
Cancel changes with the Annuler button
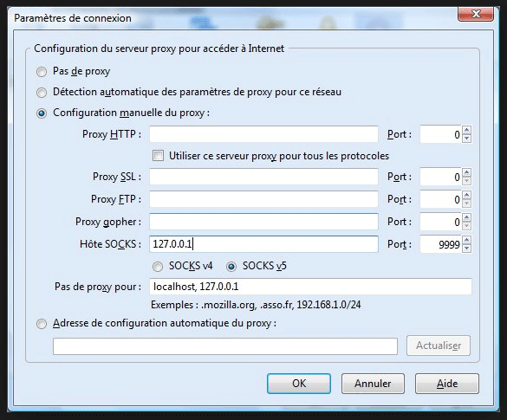373,384
